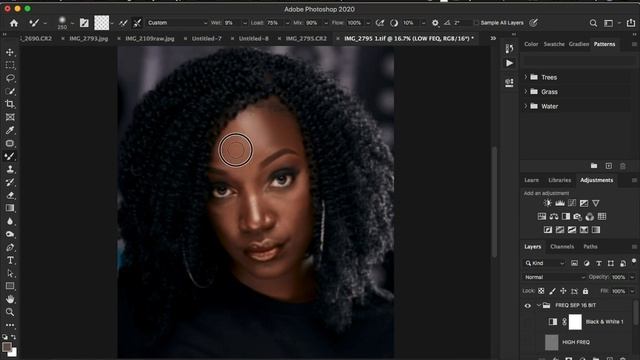Expand the Grass pattern group
Screen dimensions: 640x360
tap(526, 92)
